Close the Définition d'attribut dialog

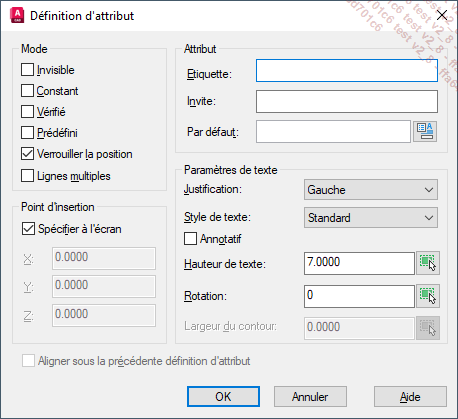442,15
